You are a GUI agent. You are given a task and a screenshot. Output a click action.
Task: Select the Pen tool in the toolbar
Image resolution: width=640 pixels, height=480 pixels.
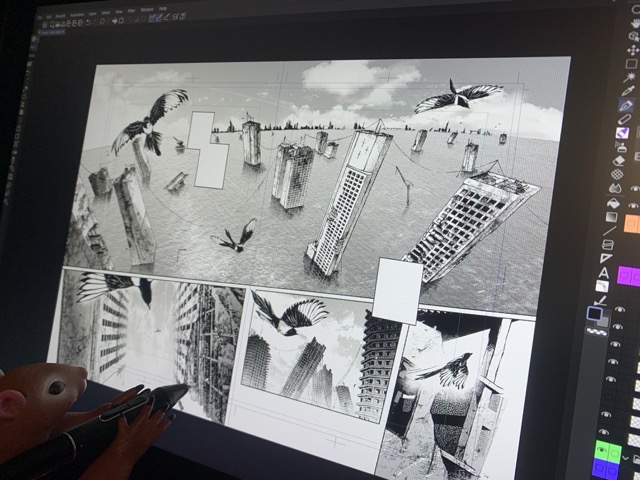pos(627,105)
